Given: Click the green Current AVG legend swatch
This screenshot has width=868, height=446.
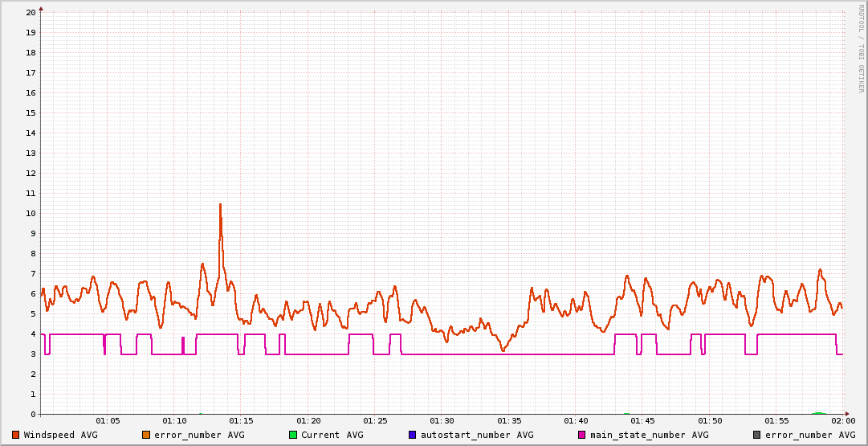Looking at the screenshot, I should 293,435.
